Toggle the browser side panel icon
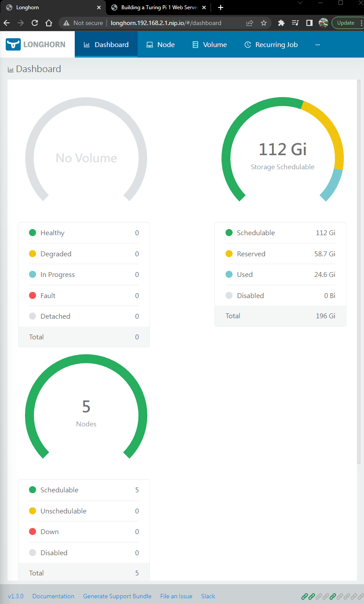Image resolution: width=364 pixels, height=604 pixels. [309, 23]
